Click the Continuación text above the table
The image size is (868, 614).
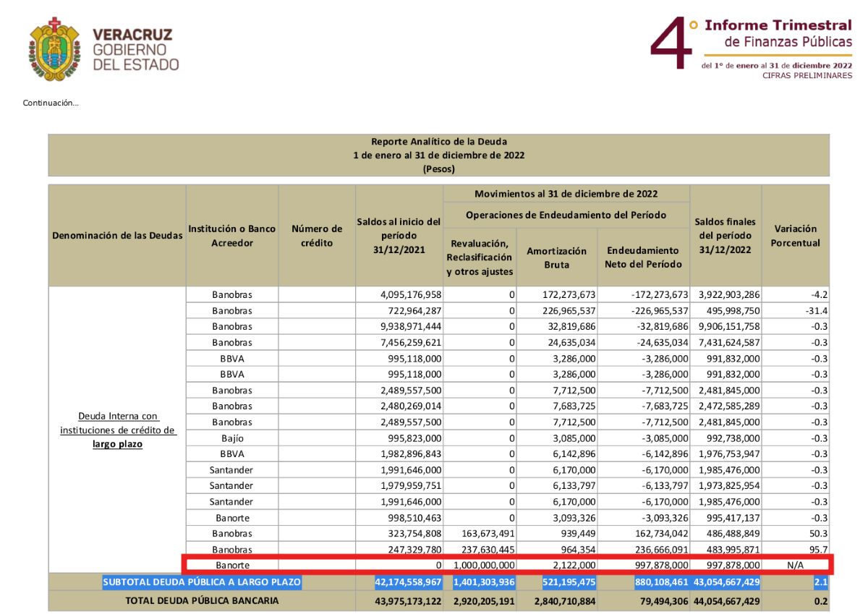(x=51, y=103)
